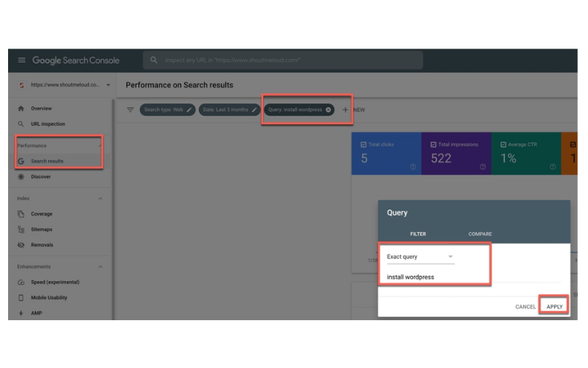The width and height of the screenshot is (588, 368).
Task: Open the hamburger navigation menu
Action: pyautogui.click(x=22, y=60)
